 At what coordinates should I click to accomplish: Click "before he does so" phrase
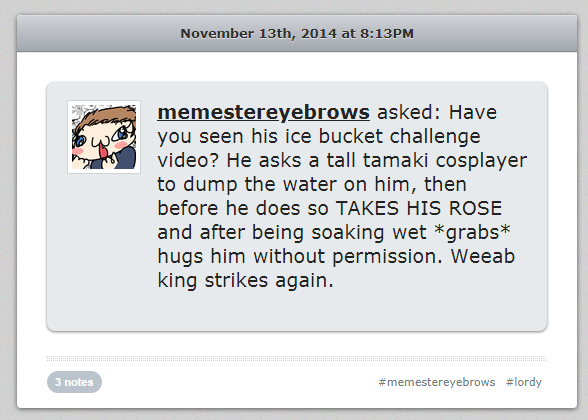(243, 208)
